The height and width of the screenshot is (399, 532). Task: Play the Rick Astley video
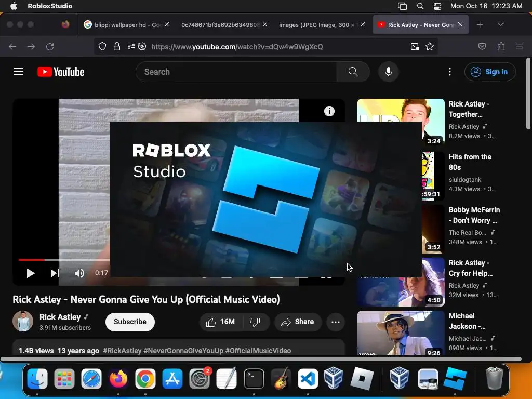pyautogui.click(x=31, y=273)
